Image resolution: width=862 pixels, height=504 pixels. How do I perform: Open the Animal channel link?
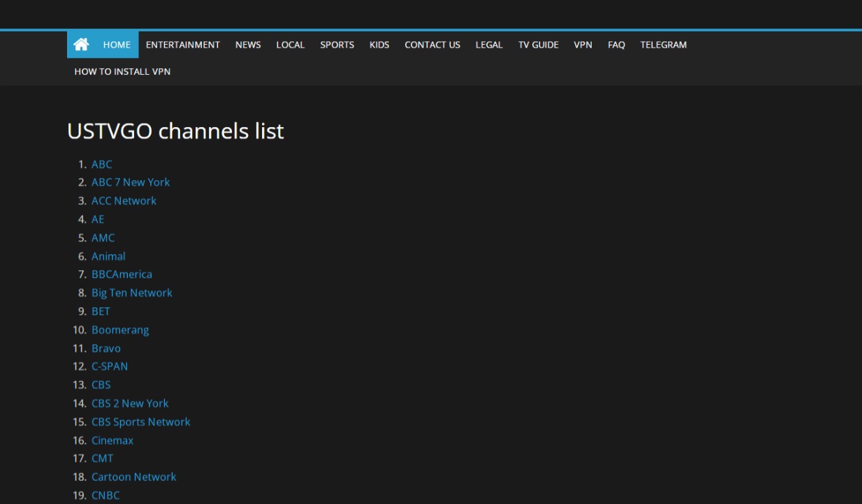108,256
